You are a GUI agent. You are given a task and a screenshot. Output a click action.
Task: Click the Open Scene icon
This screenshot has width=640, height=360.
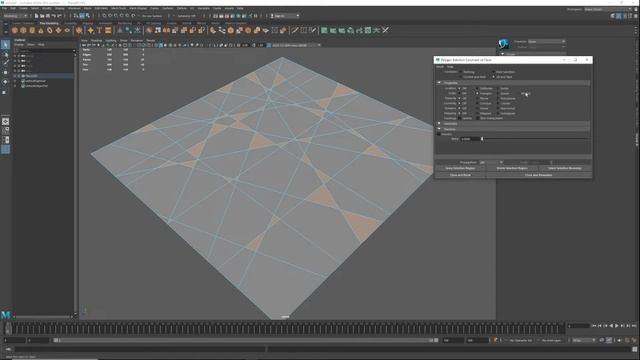point(42,16)
